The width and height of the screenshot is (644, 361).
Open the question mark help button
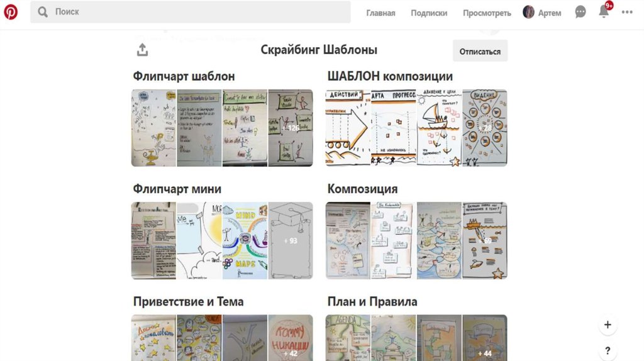point(608,350)
